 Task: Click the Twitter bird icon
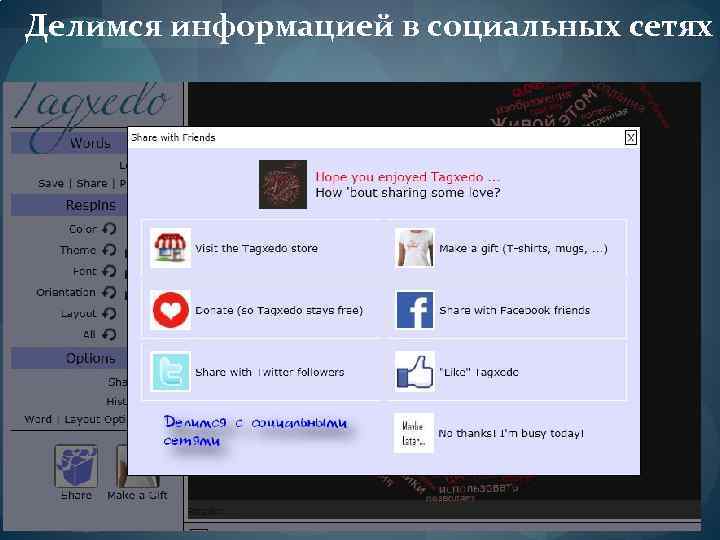pos(170,372)
